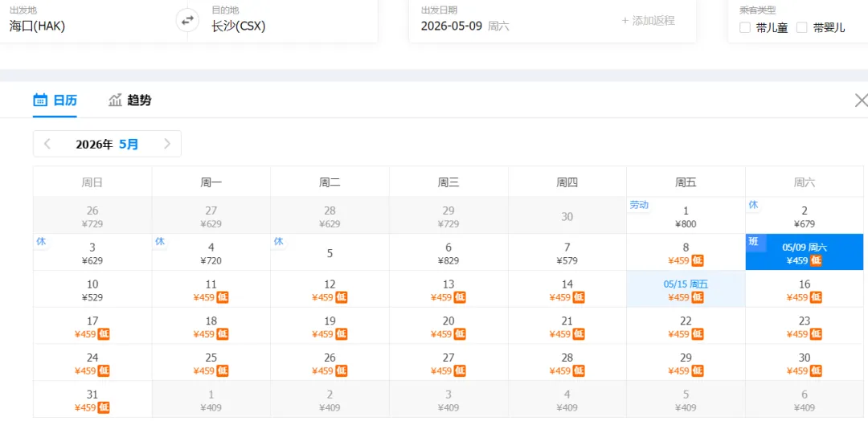
Task: Click the 班 badge on May 9 cell
Action: (x=753, y=242)
